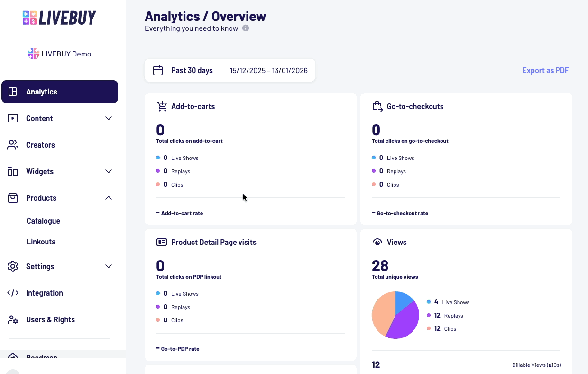The height and width of the screenshot is (374, 588).
Task: Select the LIVEBUY Demo account
Action: coord(59,54)
